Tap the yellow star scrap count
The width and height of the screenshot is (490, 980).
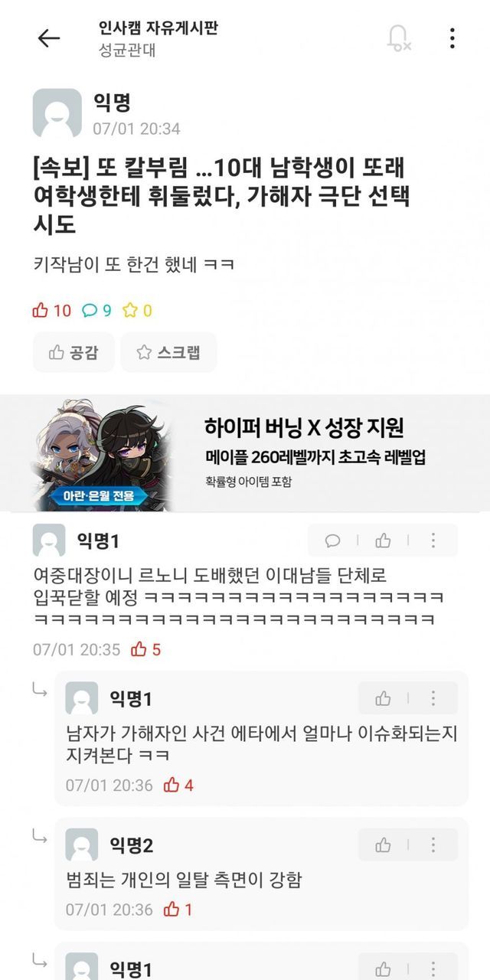(138, 310)
